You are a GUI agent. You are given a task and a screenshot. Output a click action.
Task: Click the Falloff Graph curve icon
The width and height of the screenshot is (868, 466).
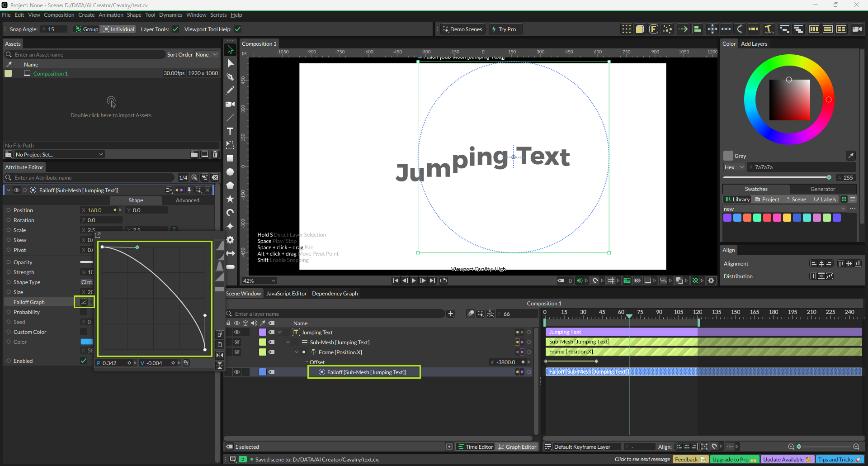click(x=84, y=302)
